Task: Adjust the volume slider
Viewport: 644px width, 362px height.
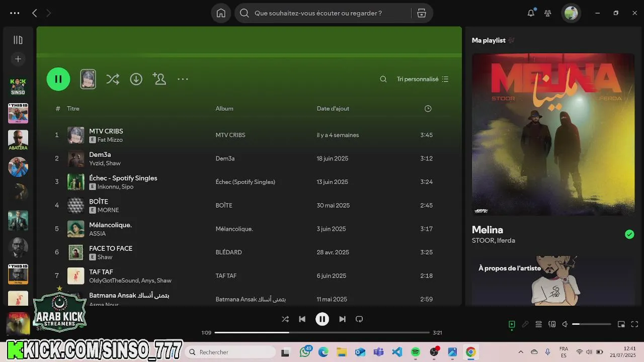Action: [592, 324]
